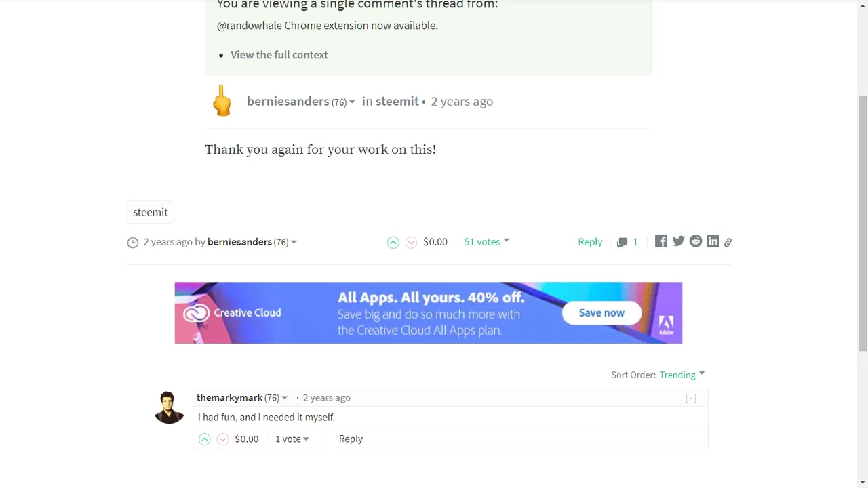Click berniesanders middle-finger avatar
The width and height of the screenshot is (868, 488).
click(222, 100)
